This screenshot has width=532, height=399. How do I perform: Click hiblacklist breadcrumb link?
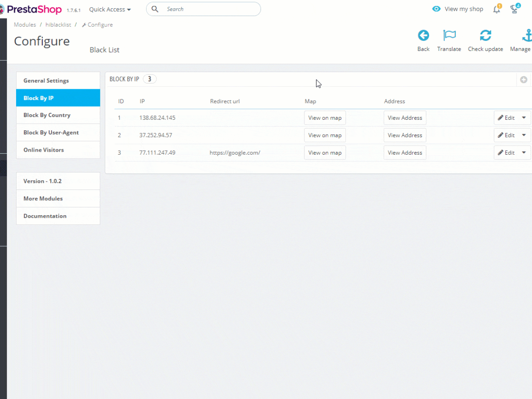click(x=58, y=25)
